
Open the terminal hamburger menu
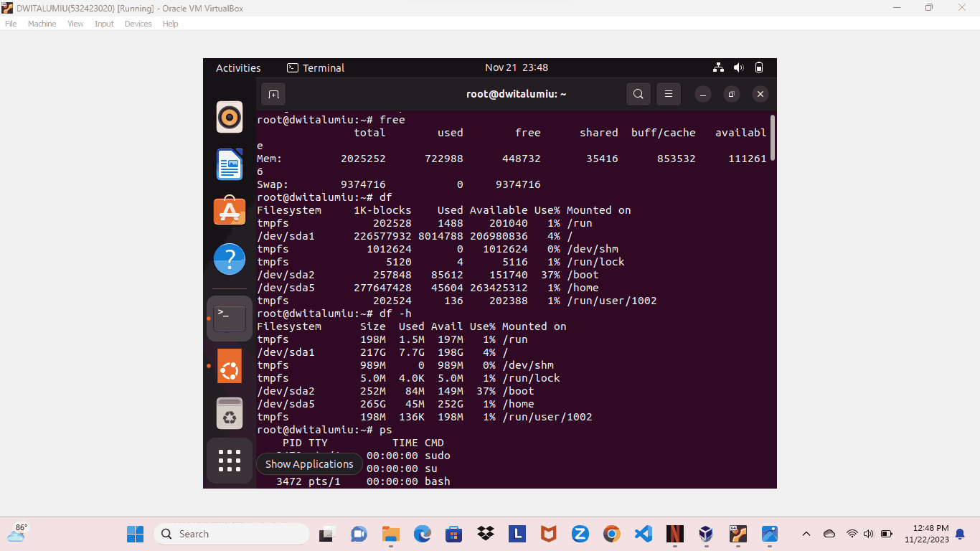click(669, 94)
